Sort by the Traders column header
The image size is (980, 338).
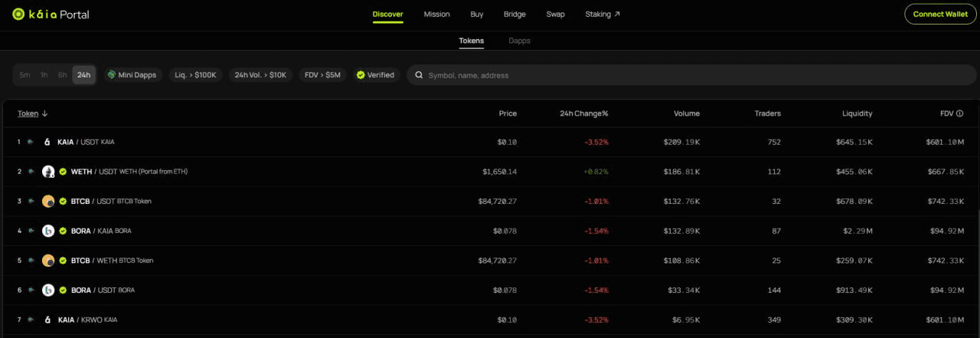click(x=767, y=113)
